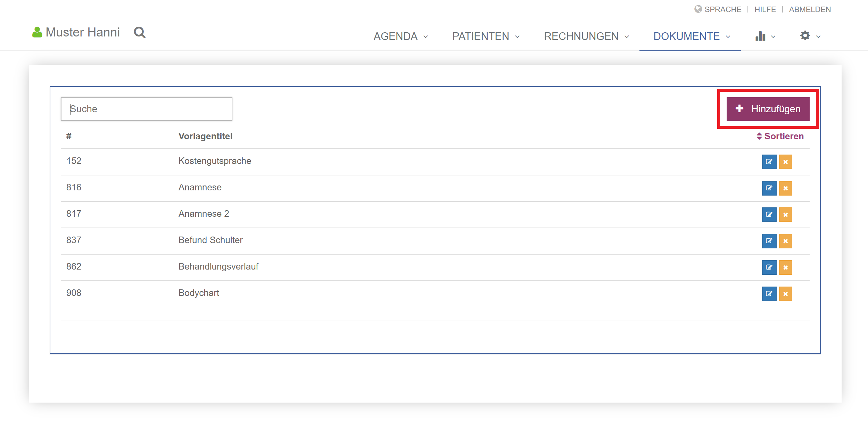
Task: Select the Kostengutsprache title text
Action: pos(215,161)
